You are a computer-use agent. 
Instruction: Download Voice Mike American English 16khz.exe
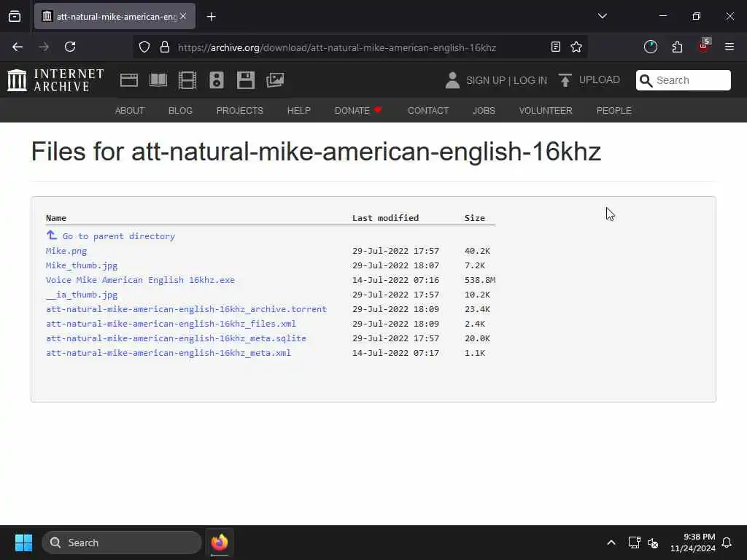140,280
